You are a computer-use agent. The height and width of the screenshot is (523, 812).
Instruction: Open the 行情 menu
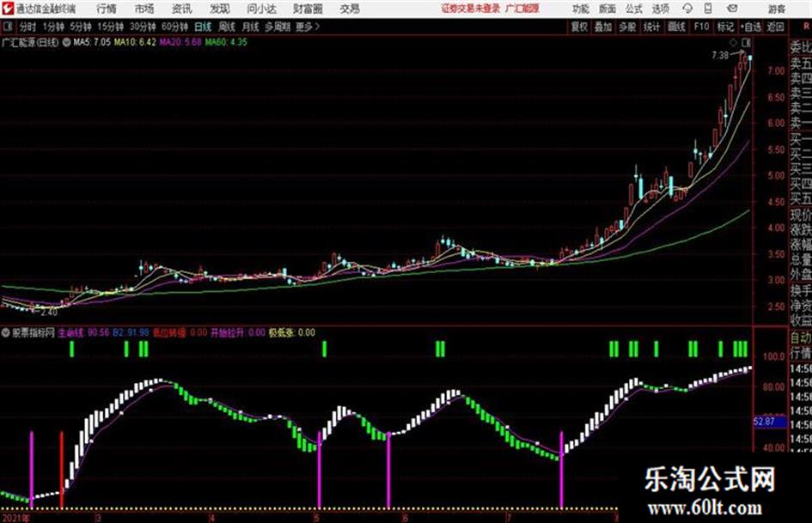click(107, 9)
